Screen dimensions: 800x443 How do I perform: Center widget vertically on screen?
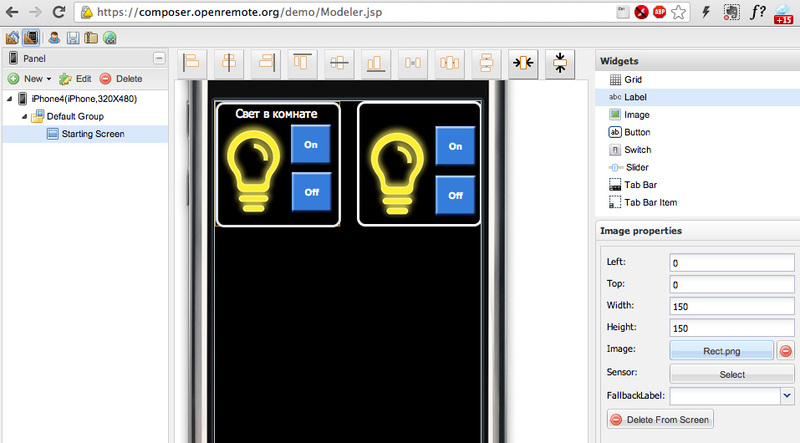(560, 63)
